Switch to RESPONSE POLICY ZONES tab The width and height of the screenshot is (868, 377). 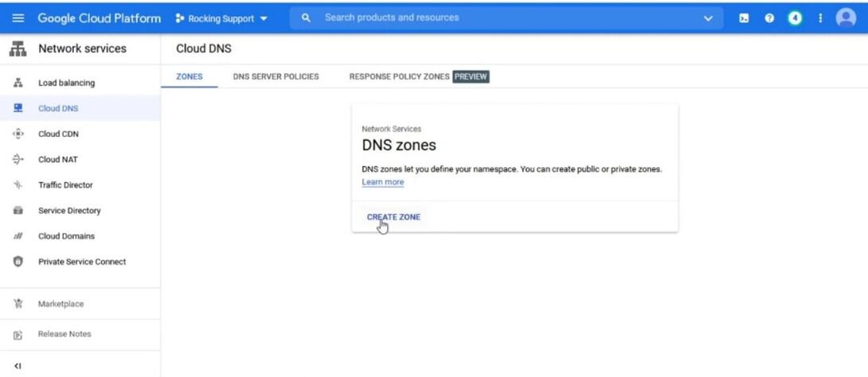click(x=399, y=77)
